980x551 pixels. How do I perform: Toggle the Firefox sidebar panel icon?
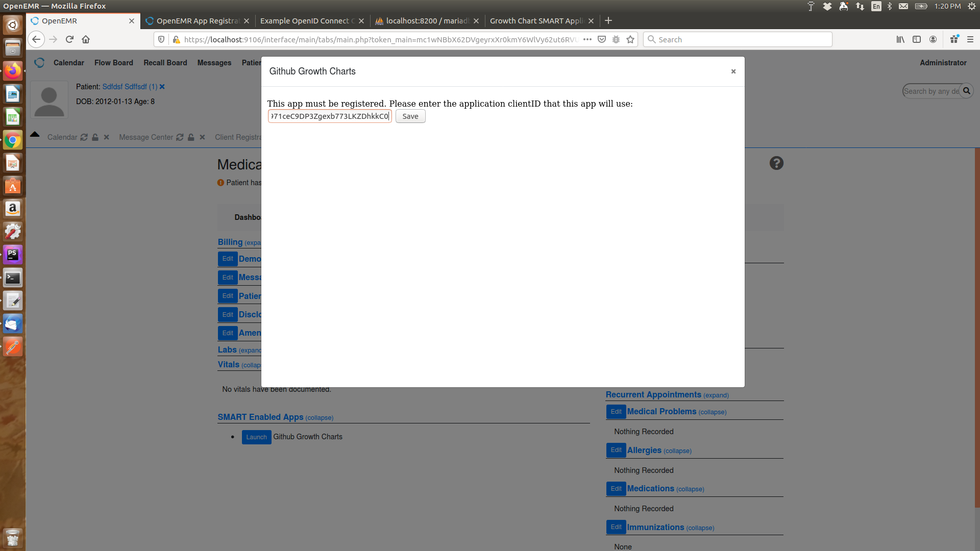(917, 39)
